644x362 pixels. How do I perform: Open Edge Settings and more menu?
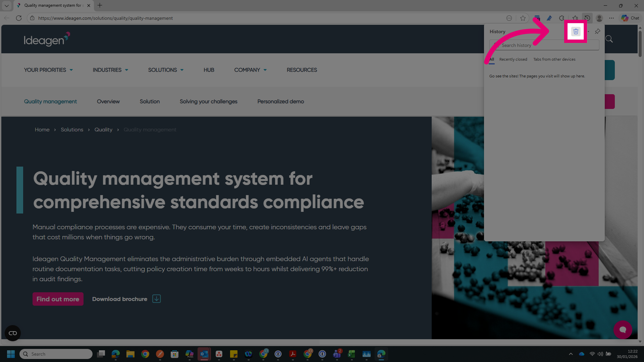coord(611,18)
